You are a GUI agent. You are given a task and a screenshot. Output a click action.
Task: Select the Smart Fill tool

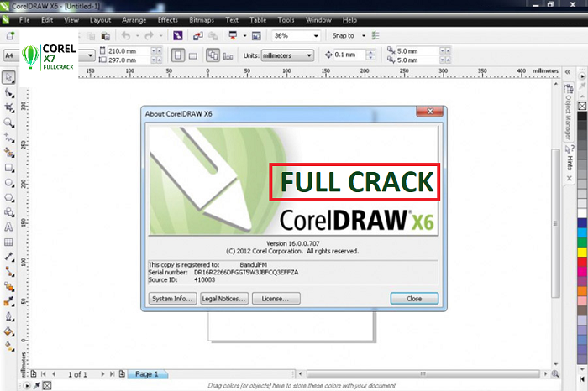(9, 153)
